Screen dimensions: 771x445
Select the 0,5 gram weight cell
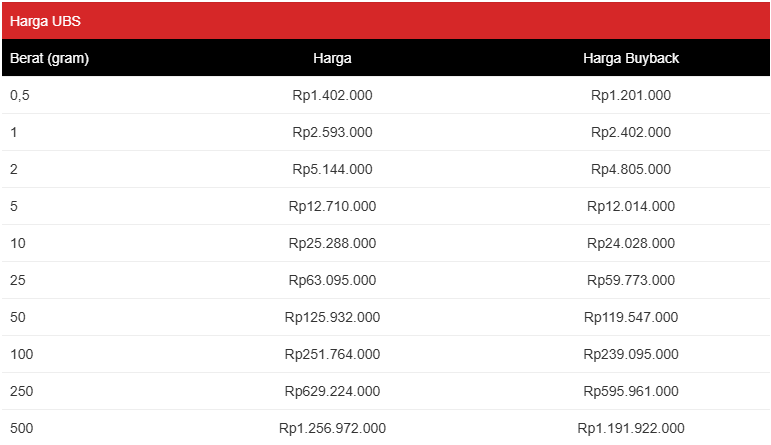20,95
